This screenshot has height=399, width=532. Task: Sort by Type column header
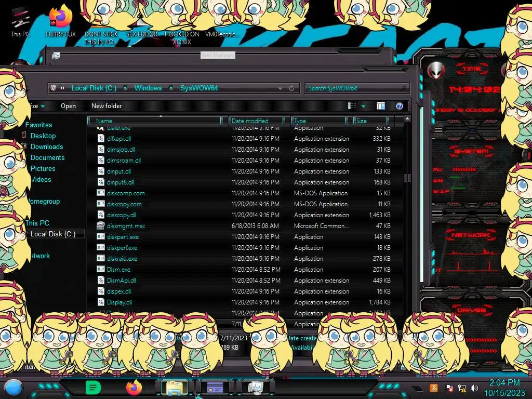point(319,121)
